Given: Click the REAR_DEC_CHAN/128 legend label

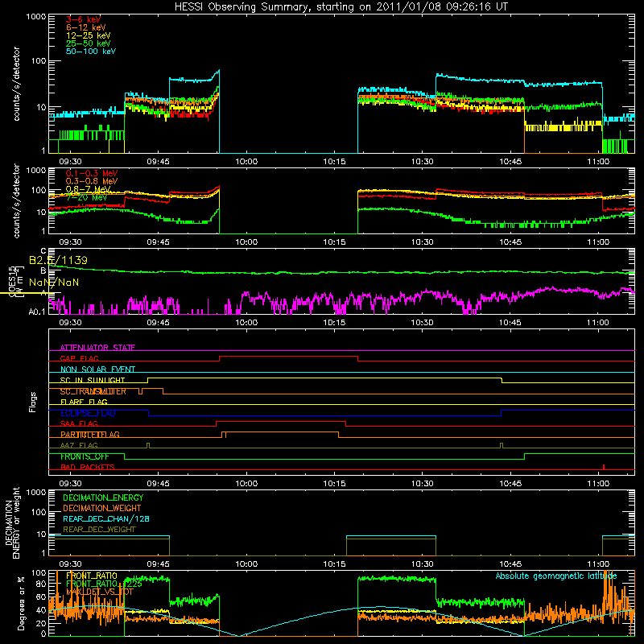Looking at the screenshot, I should point(106,518).
